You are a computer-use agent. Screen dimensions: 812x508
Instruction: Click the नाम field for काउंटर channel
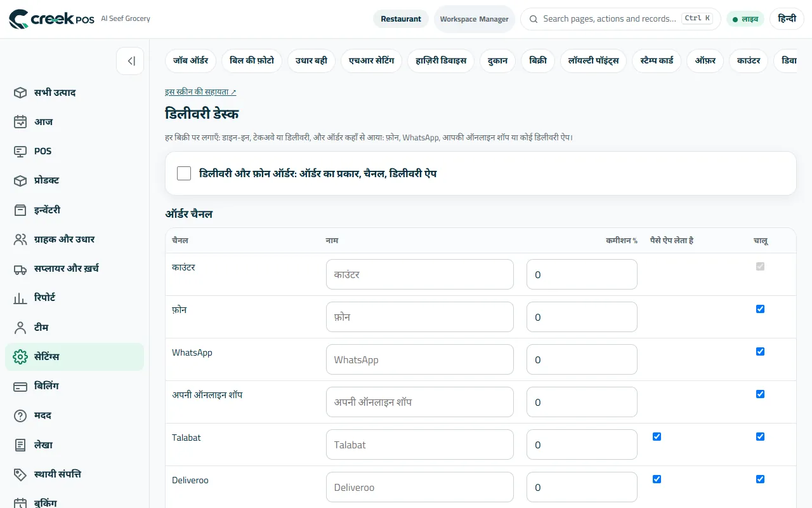(x=420, y=274)
